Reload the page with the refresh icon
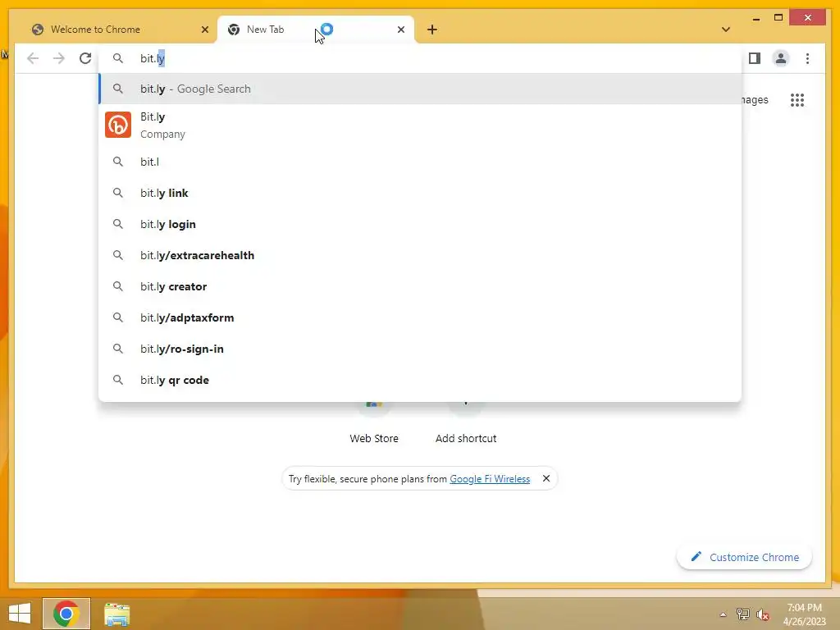The width and height of the screenshot is (840, 630). [85, 58]
